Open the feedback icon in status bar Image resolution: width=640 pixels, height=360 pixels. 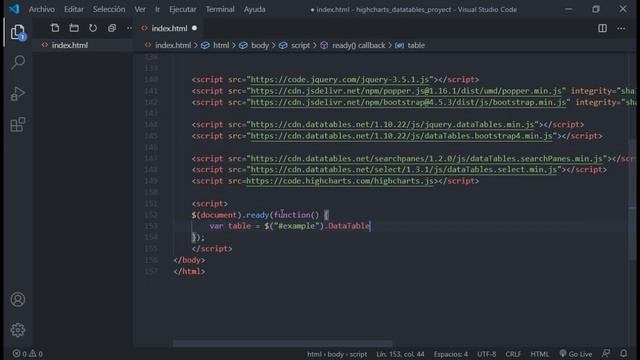(606, 353)
